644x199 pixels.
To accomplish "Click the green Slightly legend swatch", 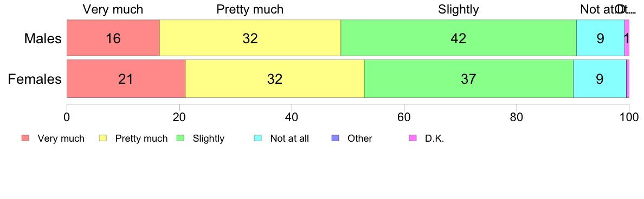I will point(181,138).
